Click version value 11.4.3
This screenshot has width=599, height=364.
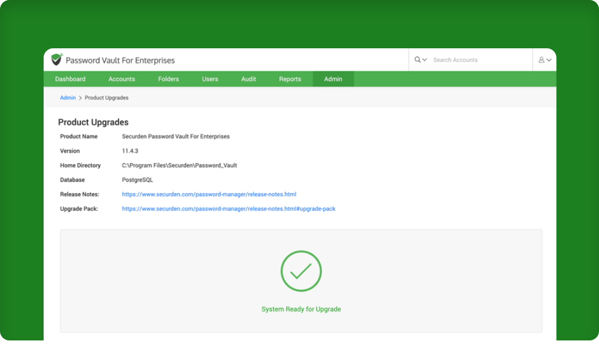click(x=130, y=151)
